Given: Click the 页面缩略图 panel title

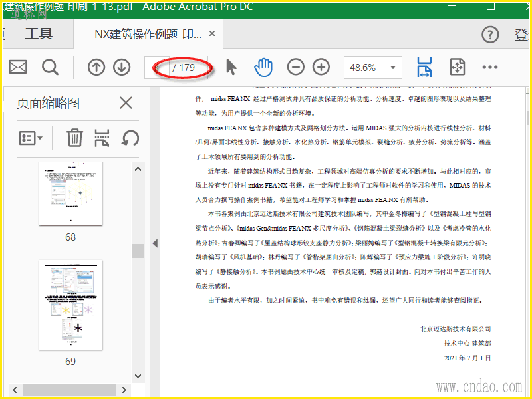Looking at the screenshot, I should click(x=48, y=103).
